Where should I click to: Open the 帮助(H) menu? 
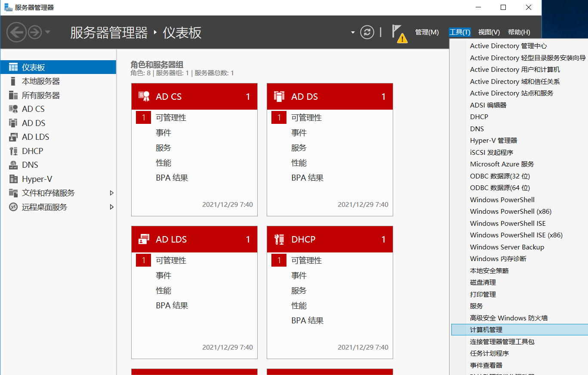tap(519, 32)
